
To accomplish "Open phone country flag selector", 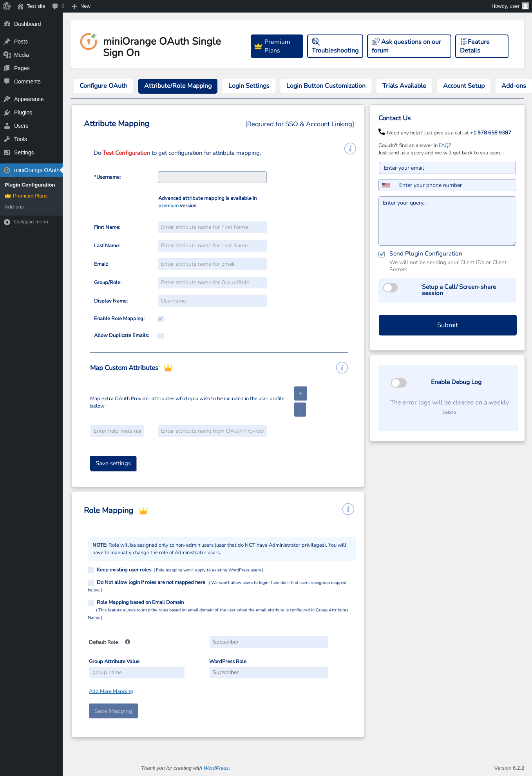I will point(386,185).
